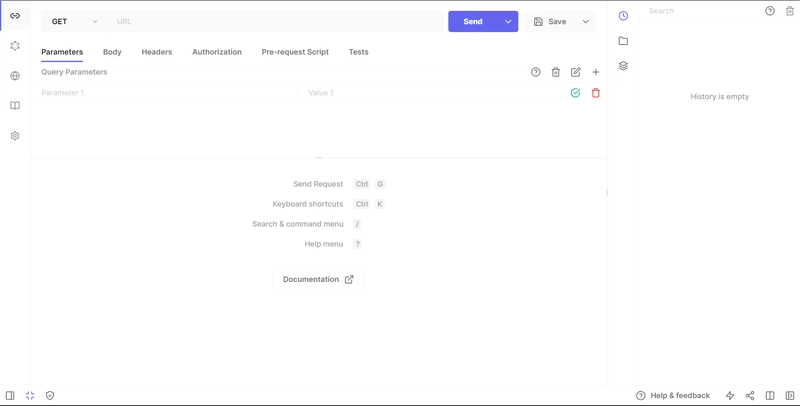Toggle the green checkmark on Parameter 1
Image resolution: width=800 pixels, height=406 pixels.
(575, 93)
